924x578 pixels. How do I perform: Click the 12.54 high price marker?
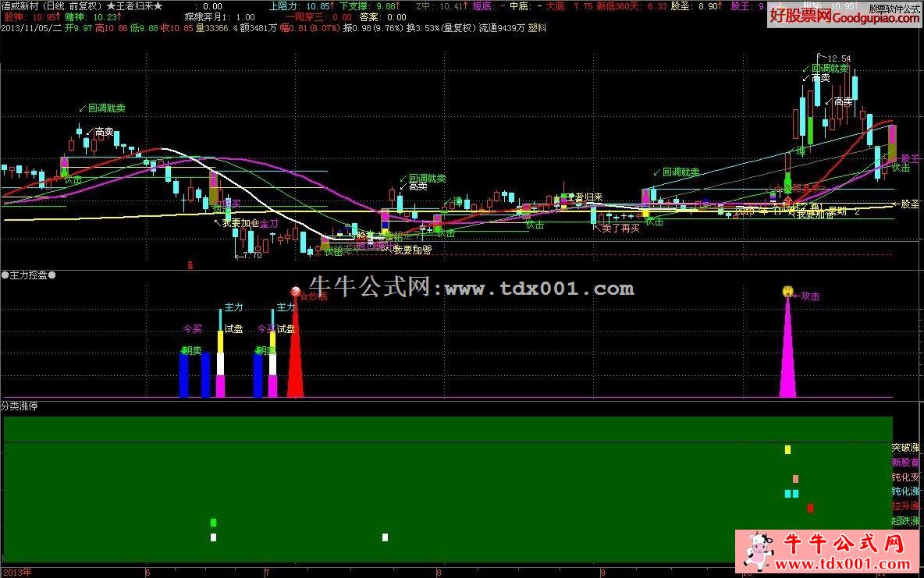coord(839,59)
